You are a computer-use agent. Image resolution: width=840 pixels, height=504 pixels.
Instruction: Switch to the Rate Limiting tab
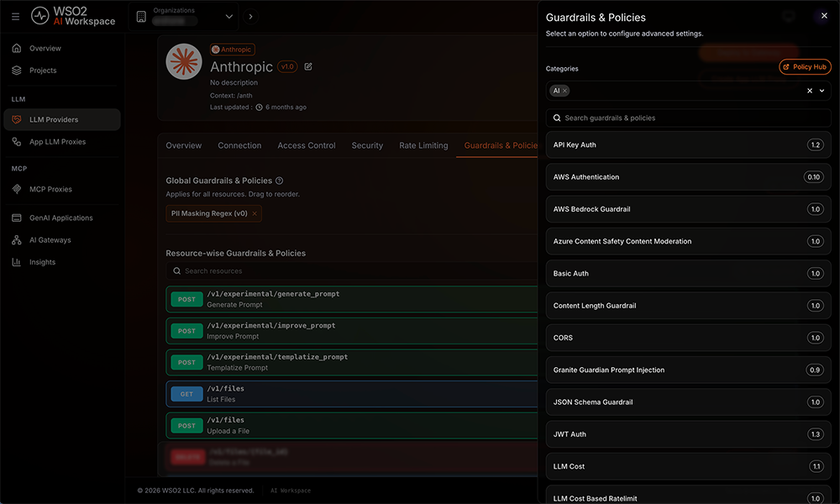423,145
